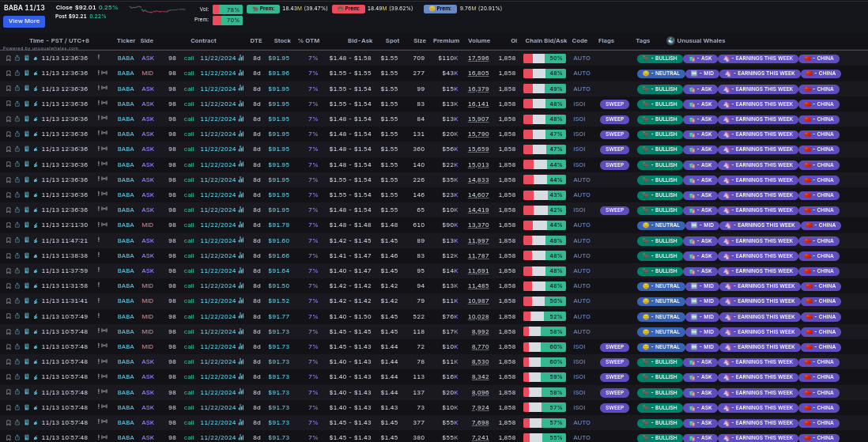
Task: Click BULLISH tag on the 17,596 volume row
Action: pyautogui.click(x=660, y=59)
